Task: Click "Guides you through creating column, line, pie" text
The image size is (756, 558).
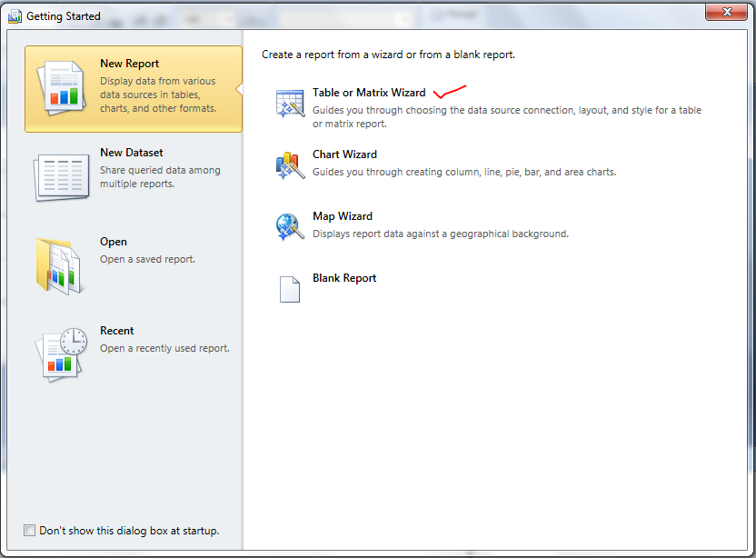Action: pos(464,172)
